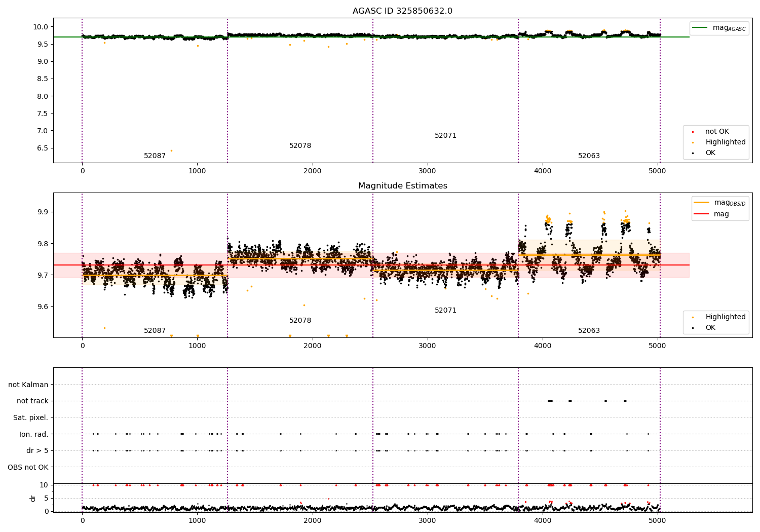Select the 52071 label in the top plot
Image resolution: width=760 pixels, height=532 pixels.
pyautogui.click(x=445, y=136)
